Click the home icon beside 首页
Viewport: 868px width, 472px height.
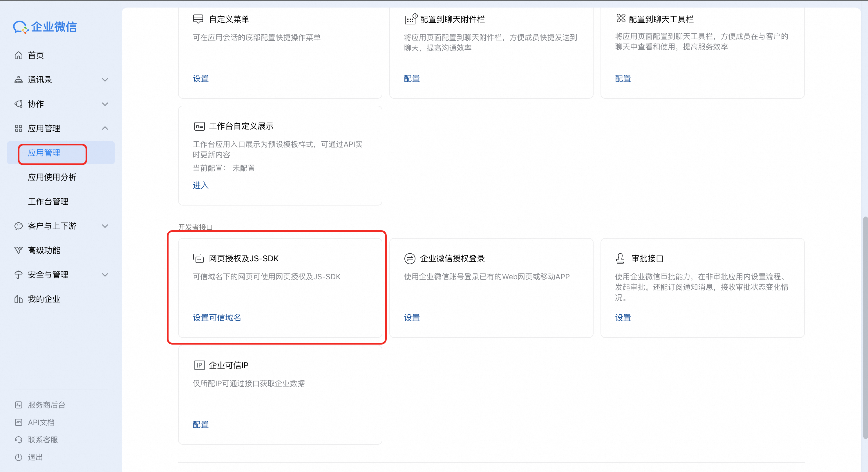click(x=19, y=55)
